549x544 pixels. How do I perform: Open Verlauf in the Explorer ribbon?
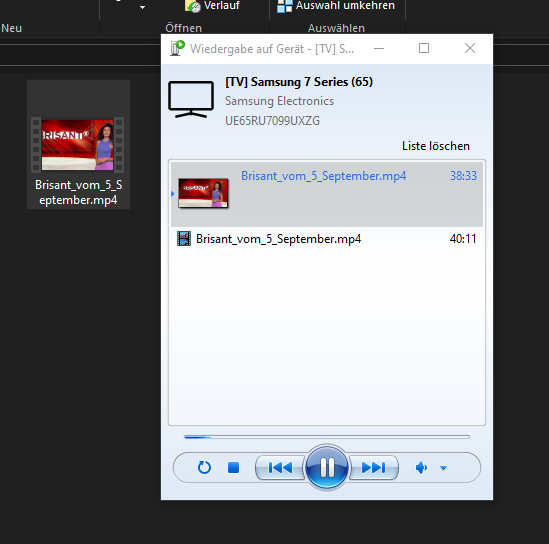click(x=213, y=6)
